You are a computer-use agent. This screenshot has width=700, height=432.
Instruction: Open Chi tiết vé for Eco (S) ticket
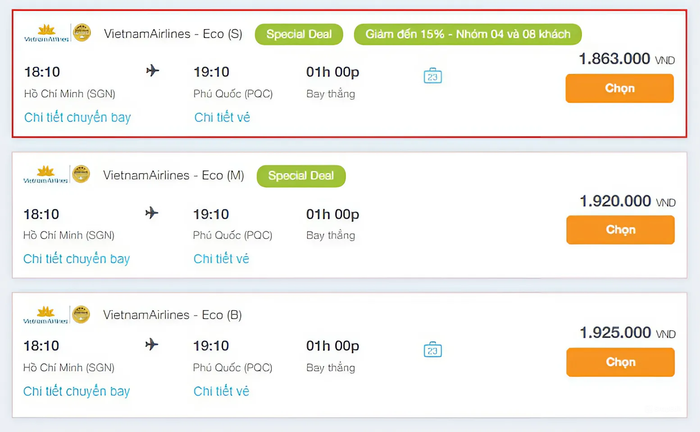(x=222, y=117)
